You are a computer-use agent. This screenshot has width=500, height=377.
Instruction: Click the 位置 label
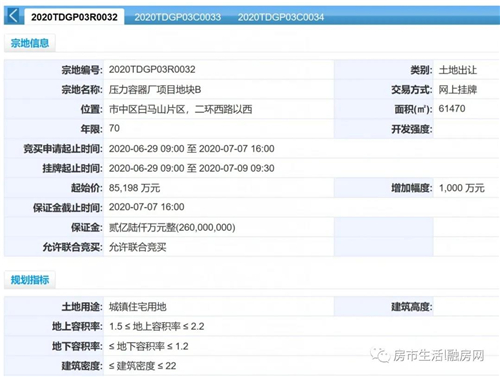point(92,109)
